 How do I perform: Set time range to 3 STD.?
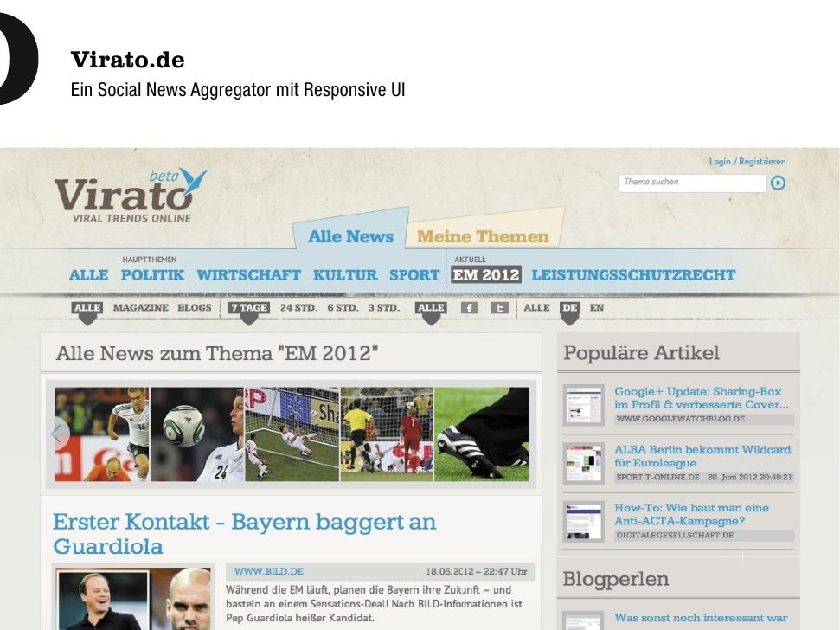click(384, 307)
